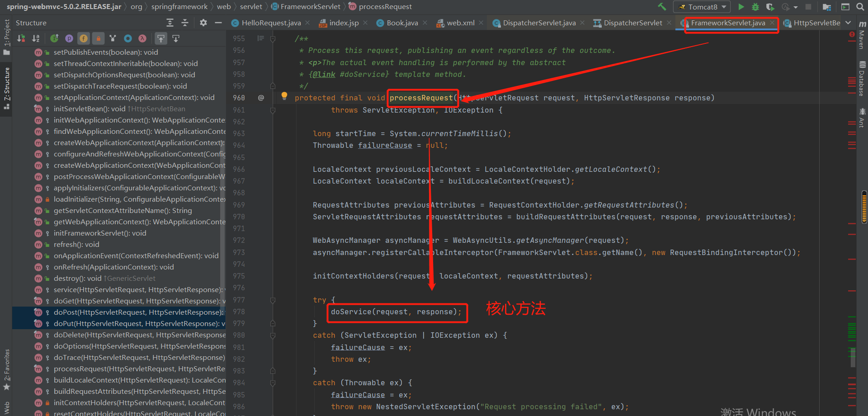The width and height of the screenshot is (868, 416).
Task: Open Run Anything icon
Action: (x=845, y=7)
